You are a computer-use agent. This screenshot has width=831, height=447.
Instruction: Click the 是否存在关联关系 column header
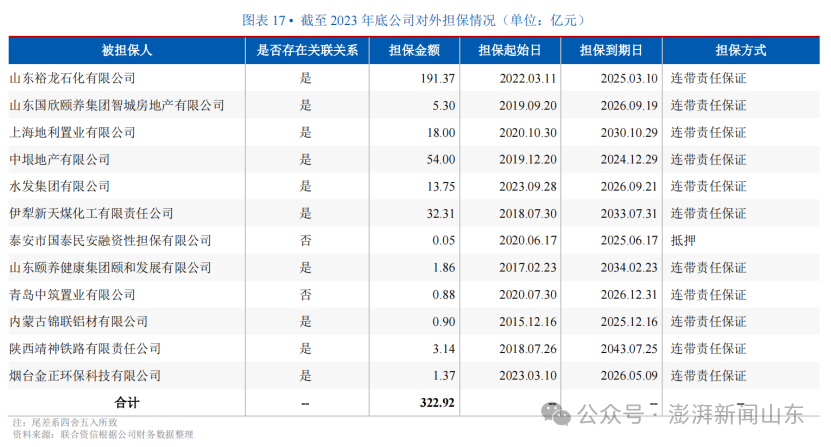[307, 50]
